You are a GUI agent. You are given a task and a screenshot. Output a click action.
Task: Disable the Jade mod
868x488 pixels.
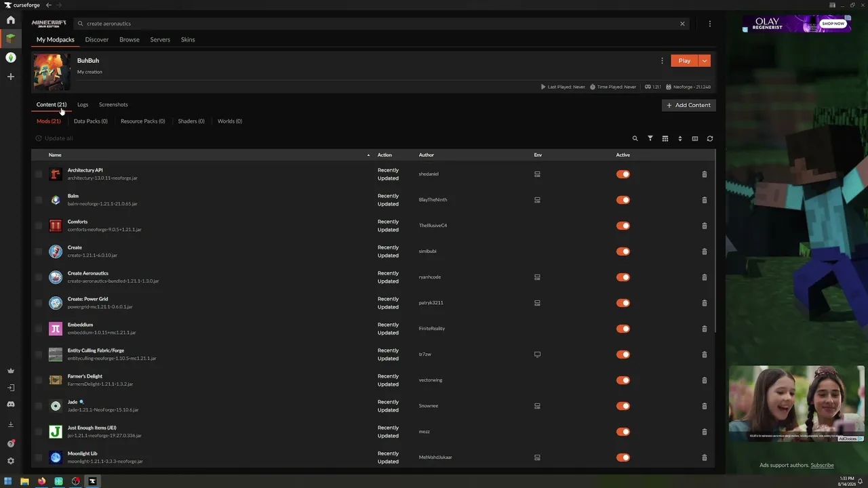623,406
